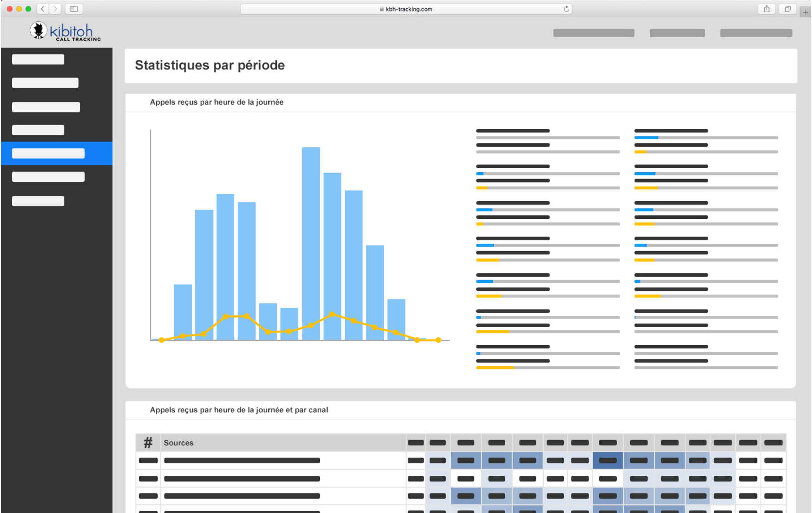
Task: Reload the page with the refresh icon
Action: (566, 9)
